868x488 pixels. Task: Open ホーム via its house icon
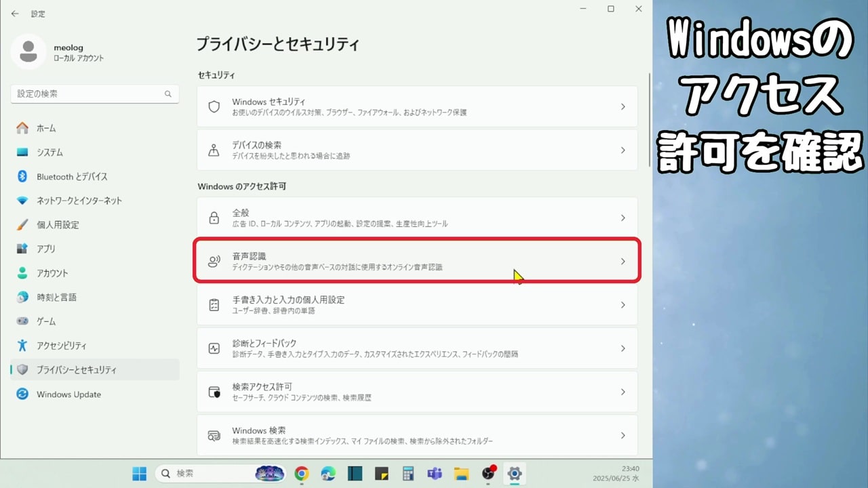22,128
